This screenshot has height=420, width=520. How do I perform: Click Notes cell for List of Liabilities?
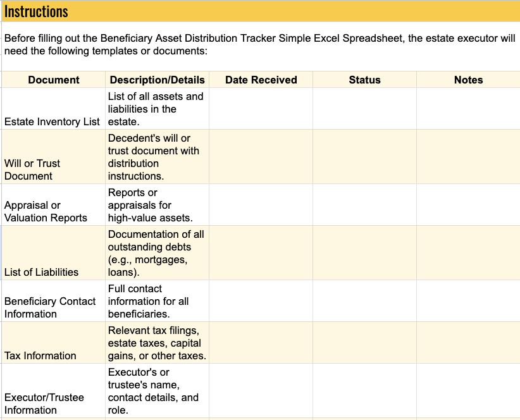[468, 253]
